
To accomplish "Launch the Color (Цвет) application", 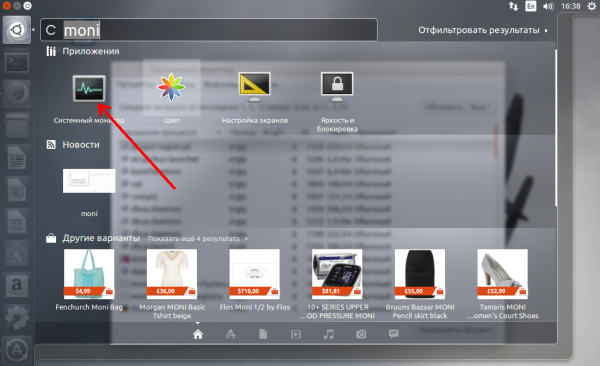I will tap(171, 88).
